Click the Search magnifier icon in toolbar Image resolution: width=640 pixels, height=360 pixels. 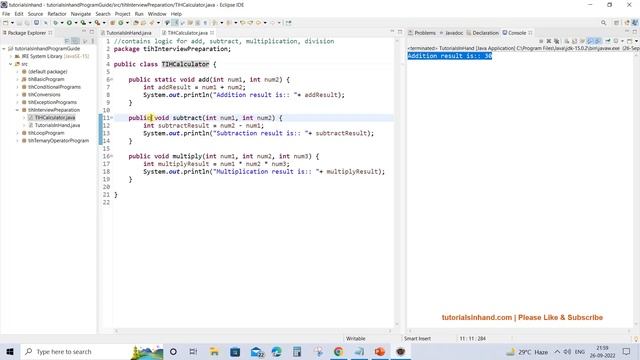tap(603, 23)
